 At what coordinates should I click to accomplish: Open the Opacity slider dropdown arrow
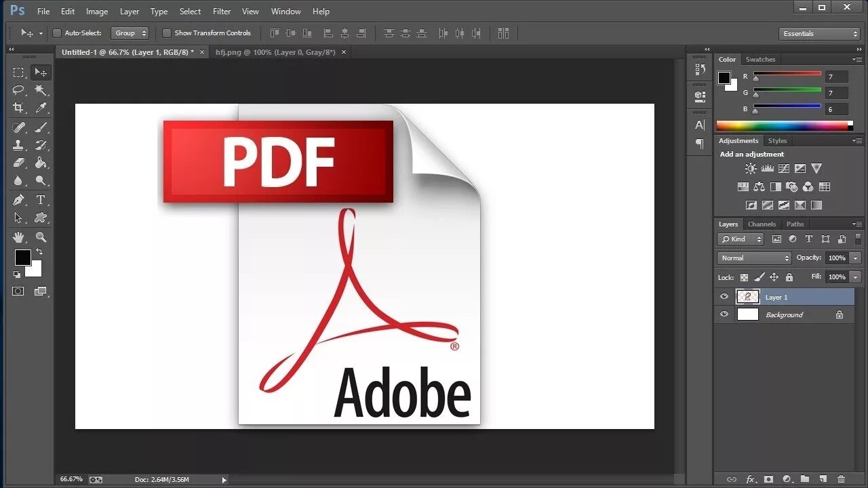856,258
